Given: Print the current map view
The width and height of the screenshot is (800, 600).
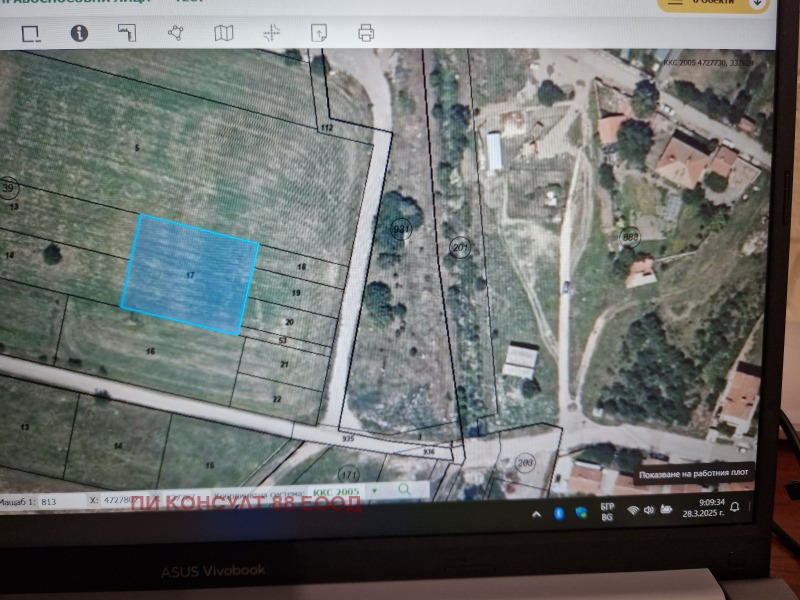Looking at the screenshot, I should [366, 33].
